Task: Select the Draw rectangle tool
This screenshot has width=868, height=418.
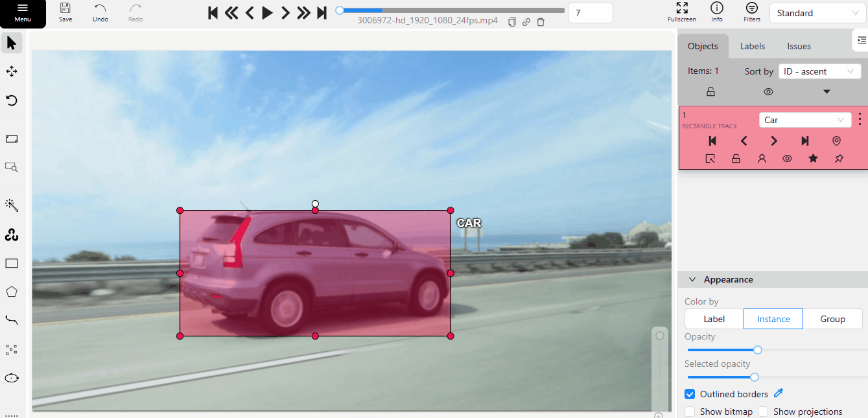Action: [12, 263]
